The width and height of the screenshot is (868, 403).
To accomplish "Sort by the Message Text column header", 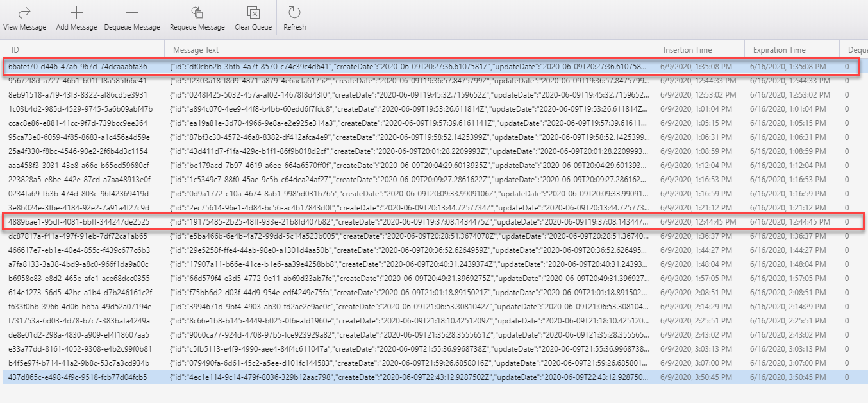I will point(196,50).
